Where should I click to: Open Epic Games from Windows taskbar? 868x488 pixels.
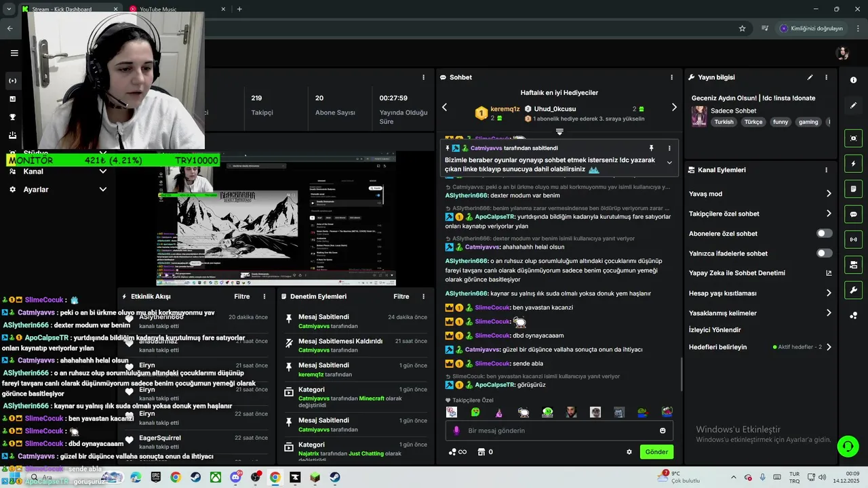[x=156, y=477]
